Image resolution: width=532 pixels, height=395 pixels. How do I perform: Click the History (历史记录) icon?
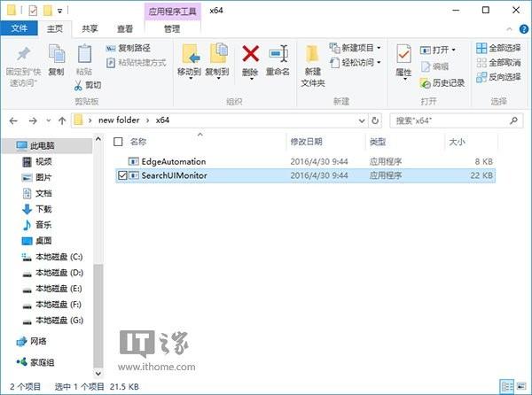click(425, 83)
